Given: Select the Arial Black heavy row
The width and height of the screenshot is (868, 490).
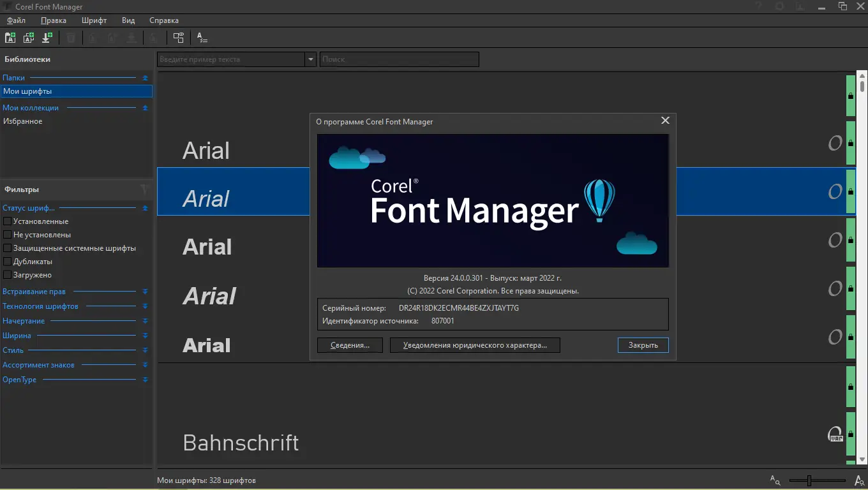Looking at the screenshot, I should [501, 338].
